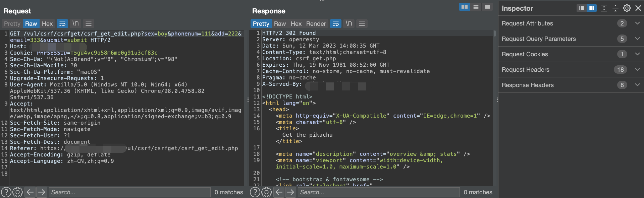
Task: Focus the Request search field
Action: tap(130, 192)
